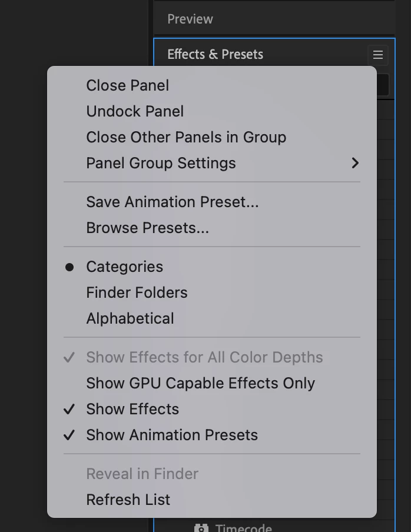Select the Categories sorting option

coord(124,267)
